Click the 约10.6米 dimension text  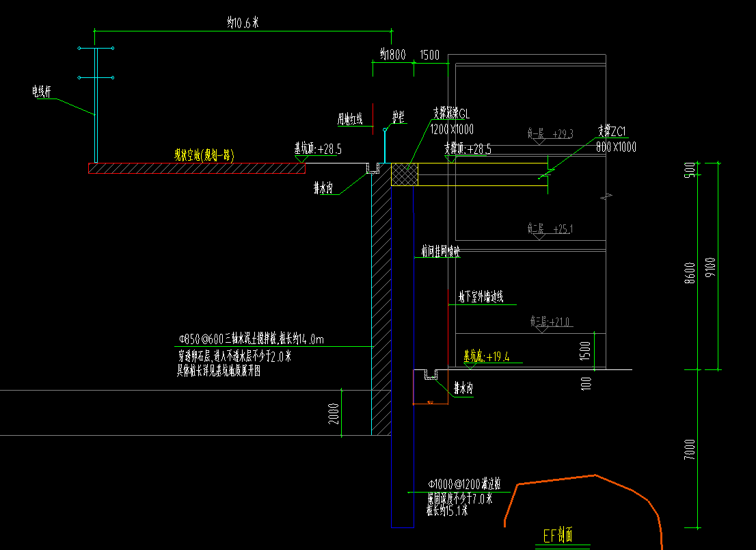pos(243,23)
